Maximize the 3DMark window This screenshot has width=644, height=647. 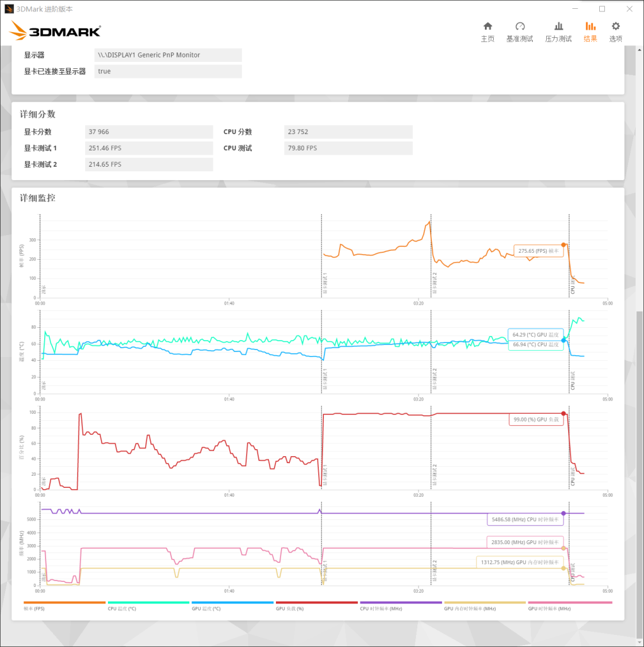tap(602, 9)
